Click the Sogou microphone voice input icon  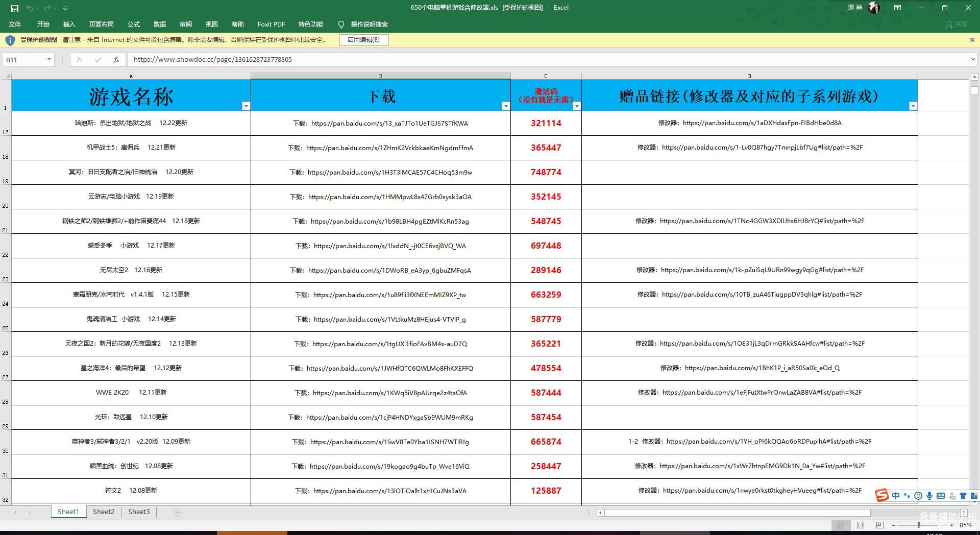click(929, 495)
